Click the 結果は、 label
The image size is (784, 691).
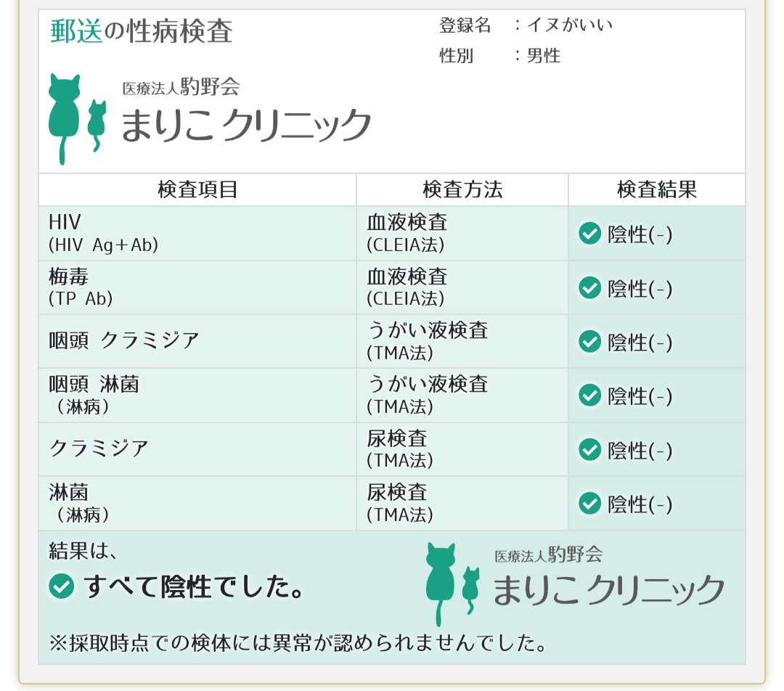pyautogui.click(x=83, y=551)
